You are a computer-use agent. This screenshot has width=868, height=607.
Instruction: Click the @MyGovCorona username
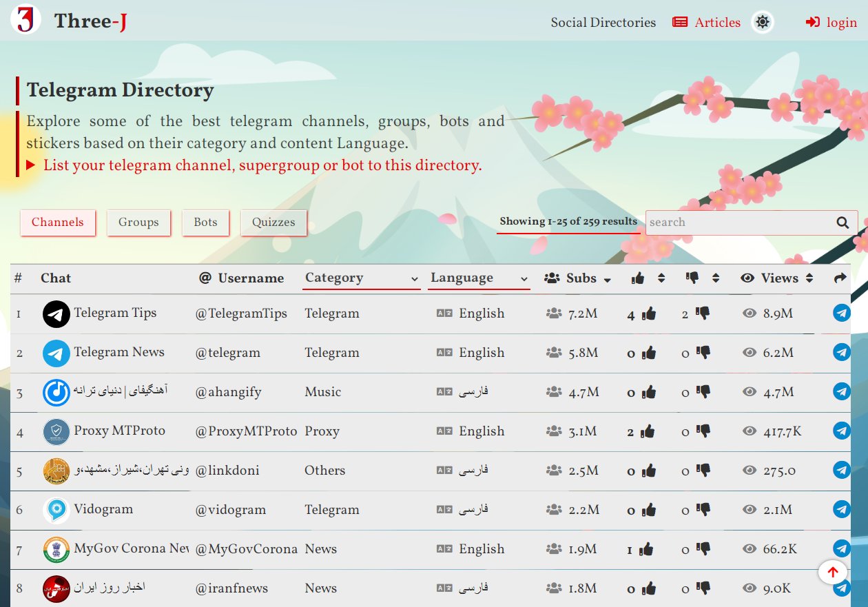pos(247,549)
